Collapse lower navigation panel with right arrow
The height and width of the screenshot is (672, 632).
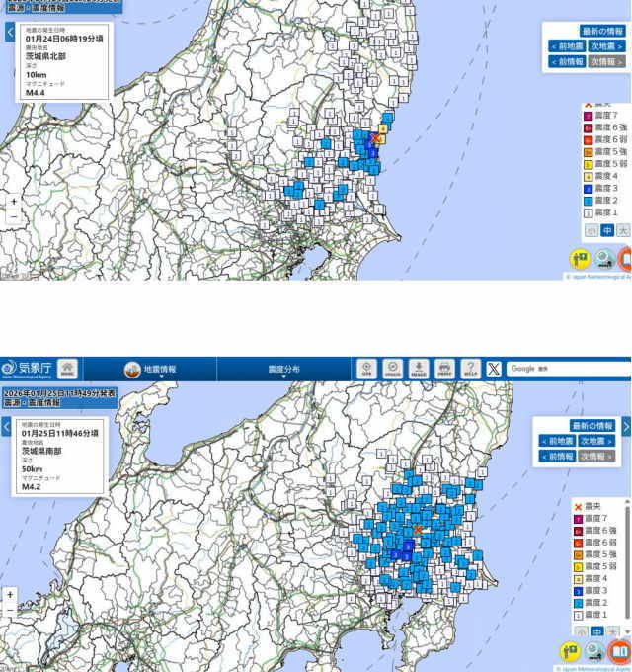pyautogui.click(x=627, y=427)
